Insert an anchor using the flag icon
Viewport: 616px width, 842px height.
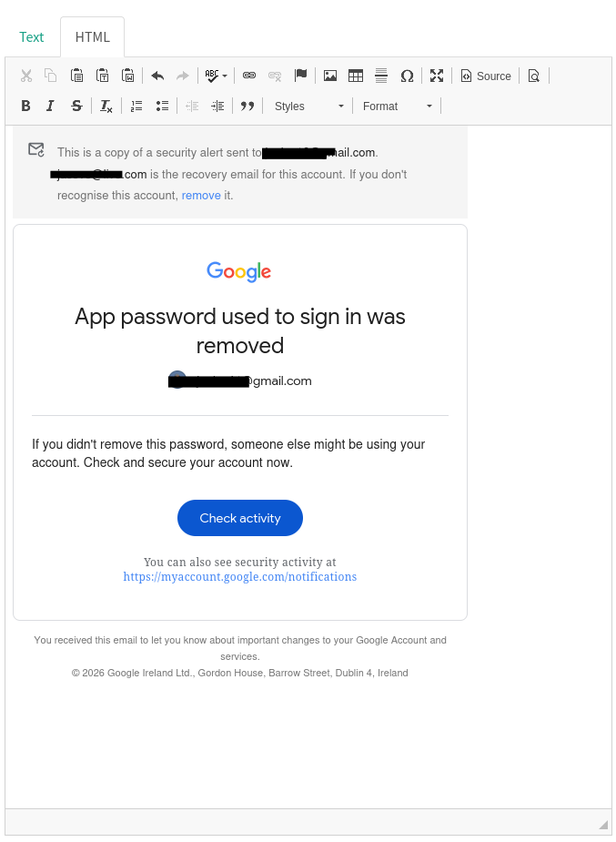(x=300, y=76)
